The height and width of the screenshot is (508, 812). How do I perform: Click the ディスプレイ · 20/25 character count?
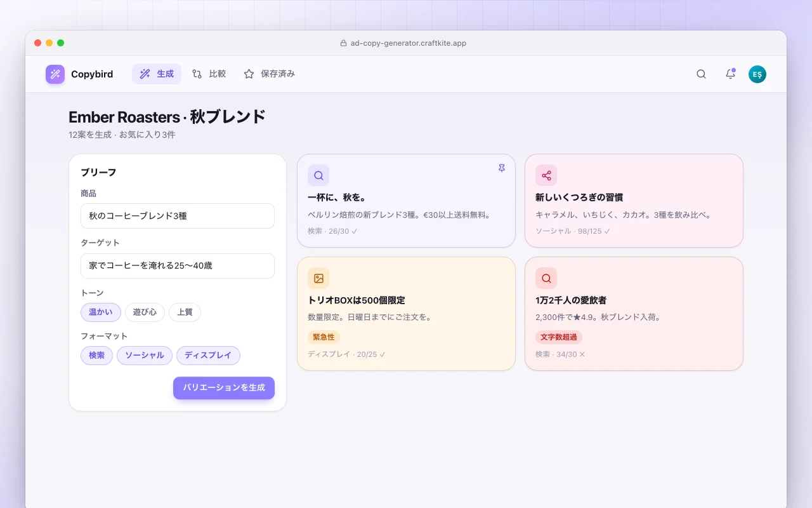point(346,354)
